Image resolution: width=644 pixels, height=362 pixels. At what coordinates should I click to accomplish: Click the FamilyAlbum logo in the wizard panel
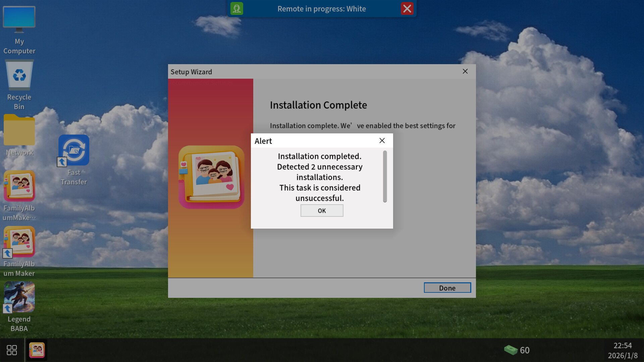click(211, 177)
